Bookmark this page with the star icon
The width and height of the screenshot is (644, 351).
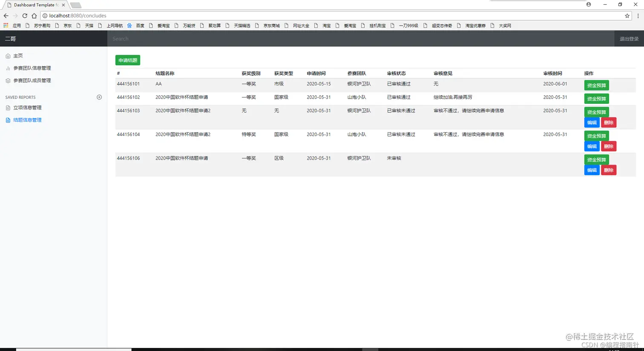click(627, 16)
